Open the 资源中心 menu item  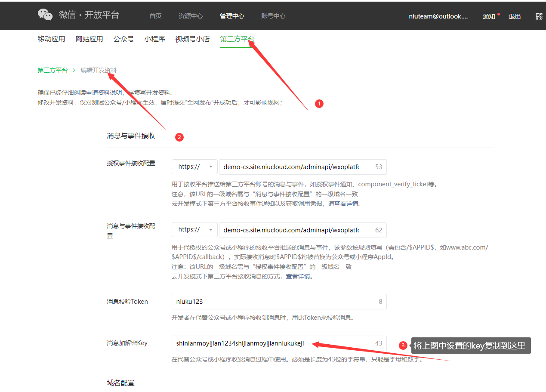191,16
